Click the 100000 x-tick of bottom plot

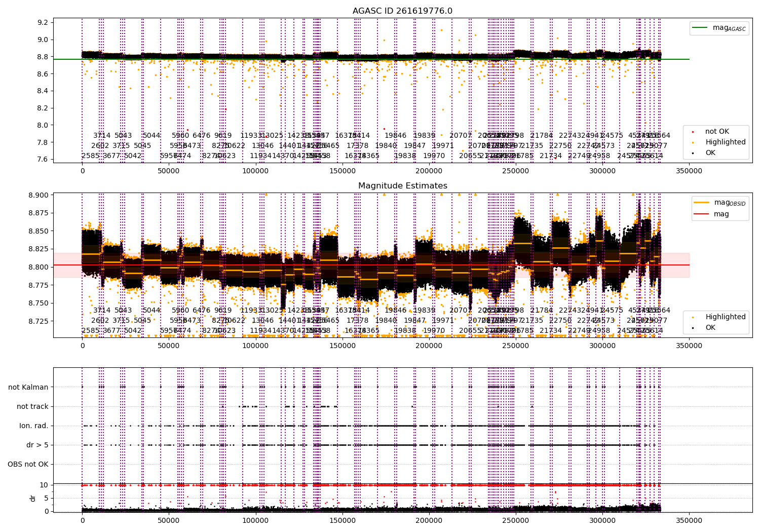(255, 520)
